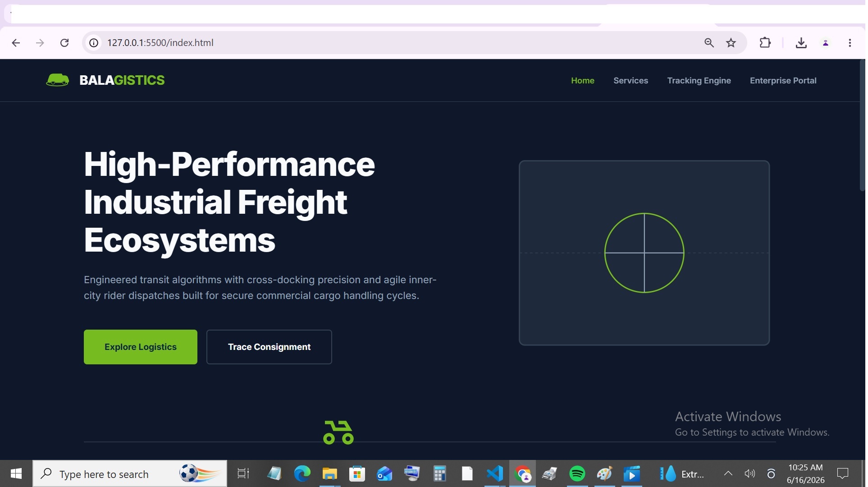
Task: Click the green crosshair radar graphic
Action: [644, 253]
